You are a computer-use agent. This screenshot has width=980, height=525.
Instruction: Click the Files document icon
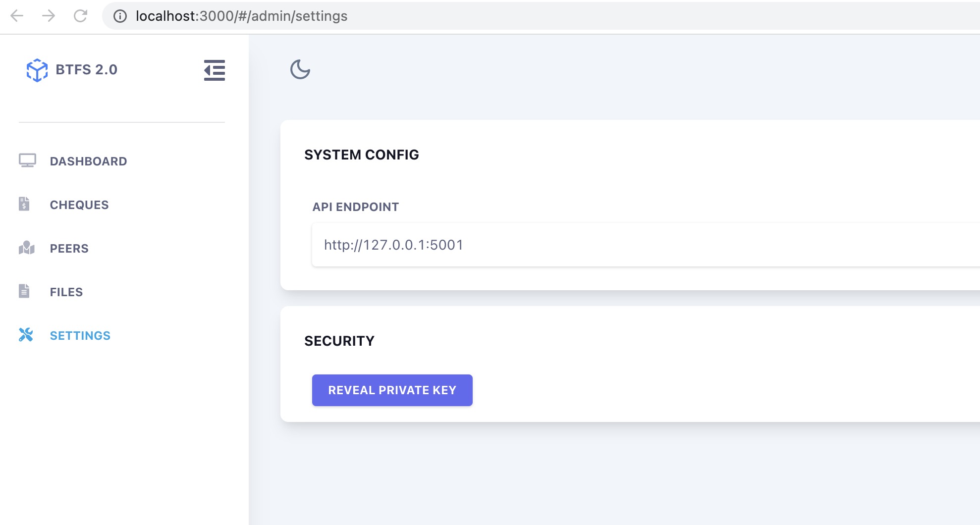(x=24, y=291)
